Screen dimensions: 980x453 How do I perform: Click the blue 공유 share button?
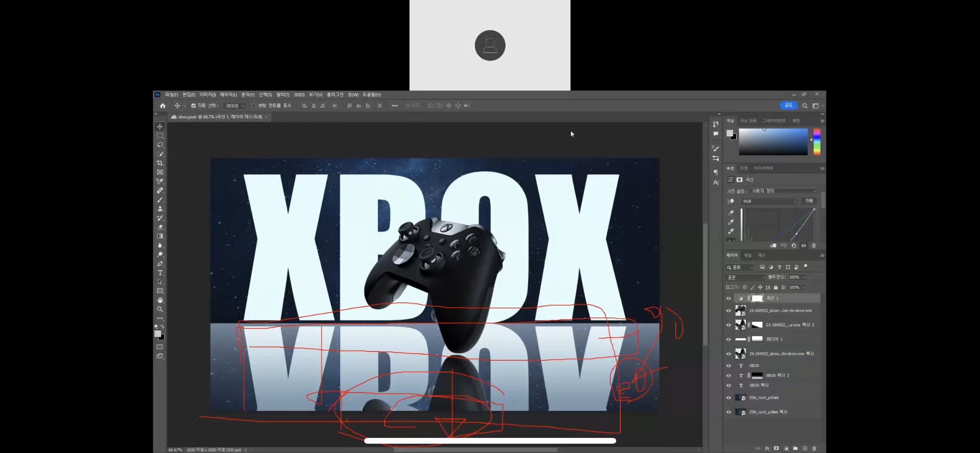[788, 105]
